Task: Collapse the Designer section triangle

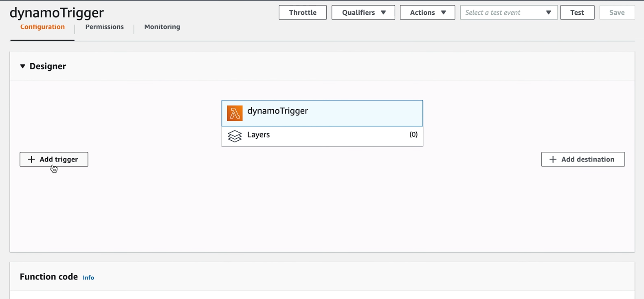Action: (x=23, y=66)
